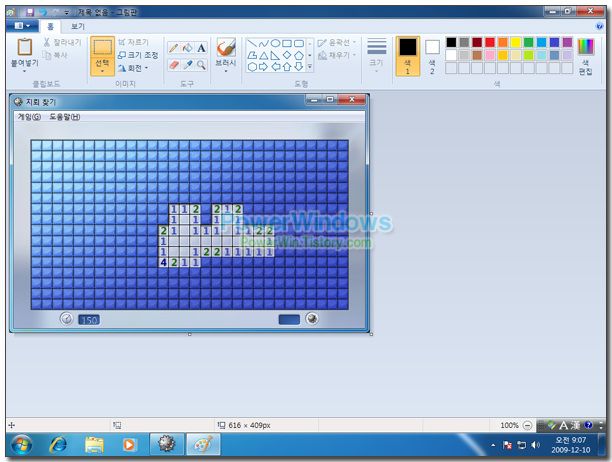Choose the Curve shape
Viewport: 612px width, 462px height.
pos(264,43)
